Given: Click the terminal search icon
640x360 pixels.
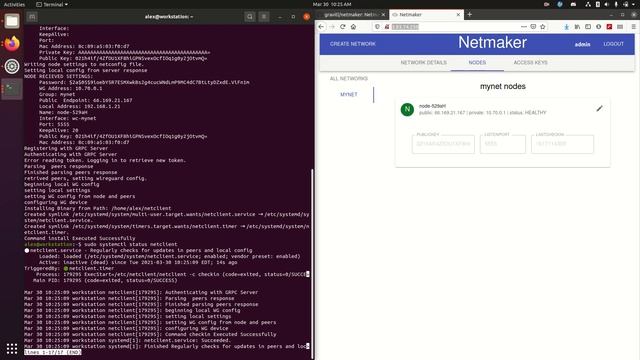Looking at the screenshot, I should 250,17.
